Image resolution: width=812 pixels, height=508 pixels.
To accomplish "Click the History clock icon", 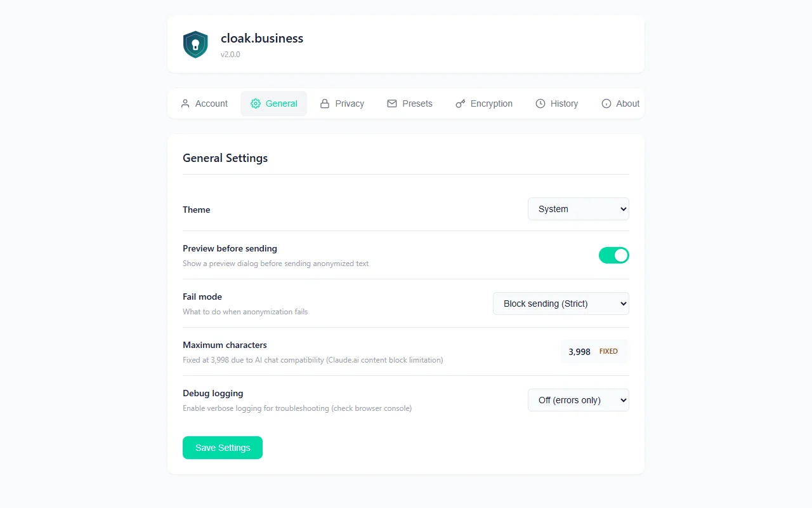I will pyautogui.click(x=540, y=104).
